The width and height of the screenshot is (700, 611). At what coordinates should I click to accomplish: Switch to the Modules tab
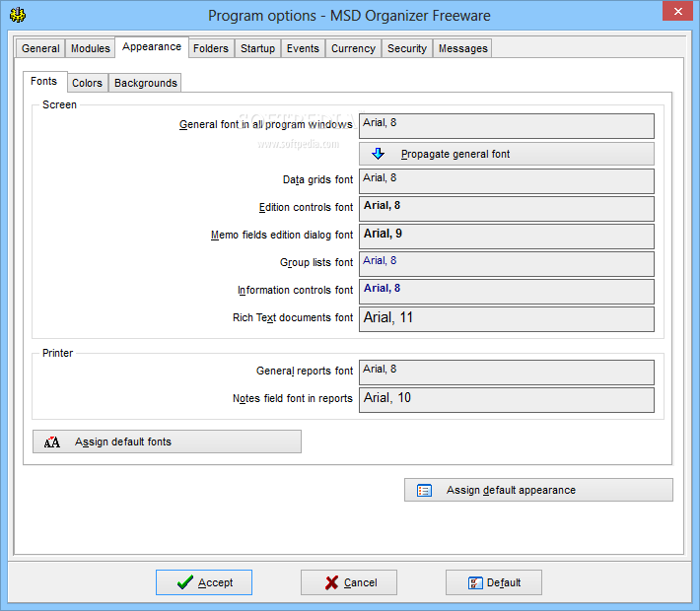coord(90,48)
